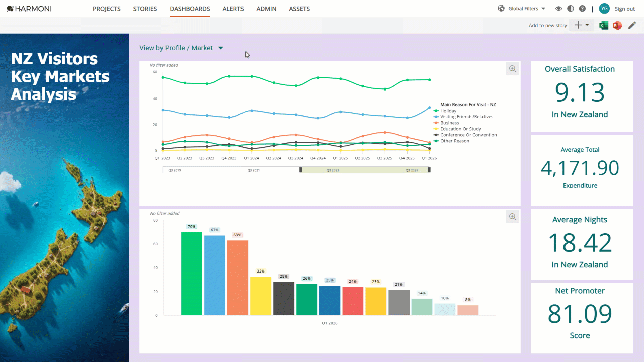
Task: Click the plus icon to add to story
Action: [x=578, y=25]
